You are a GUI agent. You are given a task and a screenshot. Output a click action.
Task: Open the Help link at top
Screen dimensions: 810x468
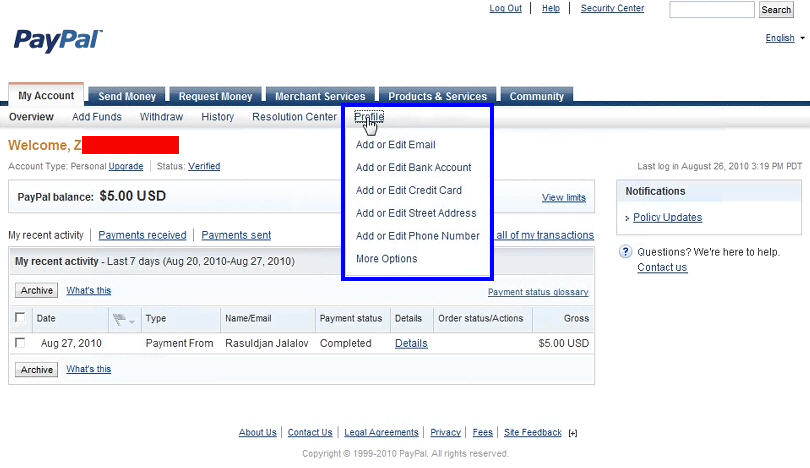coord(551,8)
